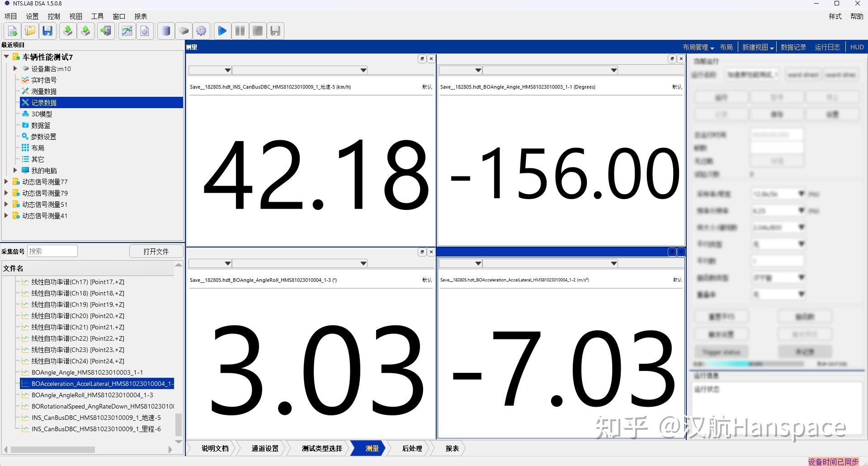The image size is (868, 466).
Task: Open an existing project via folder icon
Action: (30, 31)
